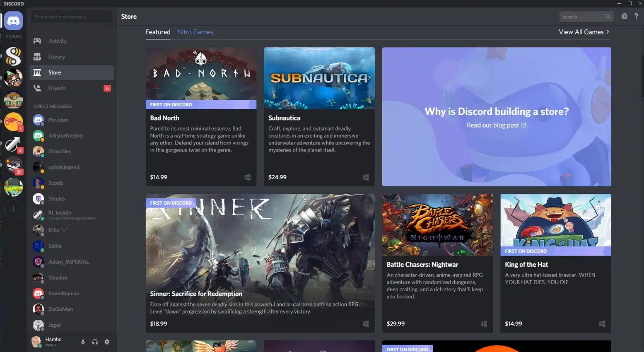The height and width of the screenshot is (352, 644).
Task: Open server with 35 notifications badge
Action: tap(13, 165)
